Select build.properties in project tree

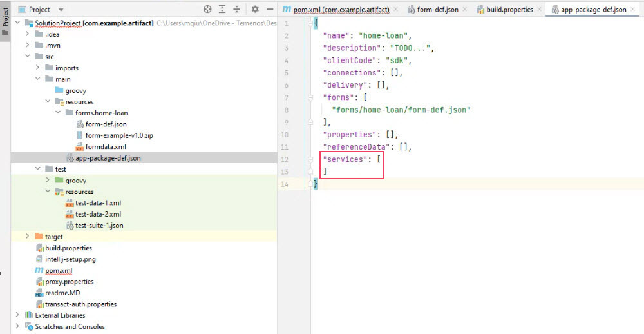[68, 248]
